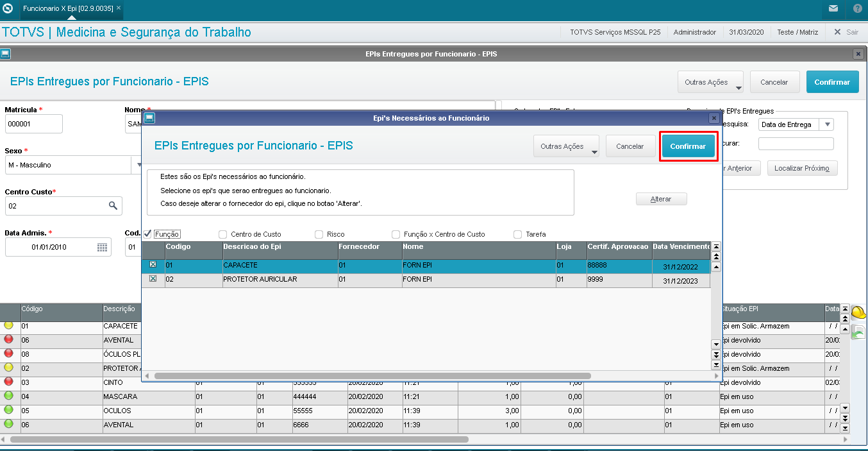Image resolution: width=868 pixels, height=451 pixels.
Task: Click the single row-down arrow in dialog grid
Action: click(716, 345)
